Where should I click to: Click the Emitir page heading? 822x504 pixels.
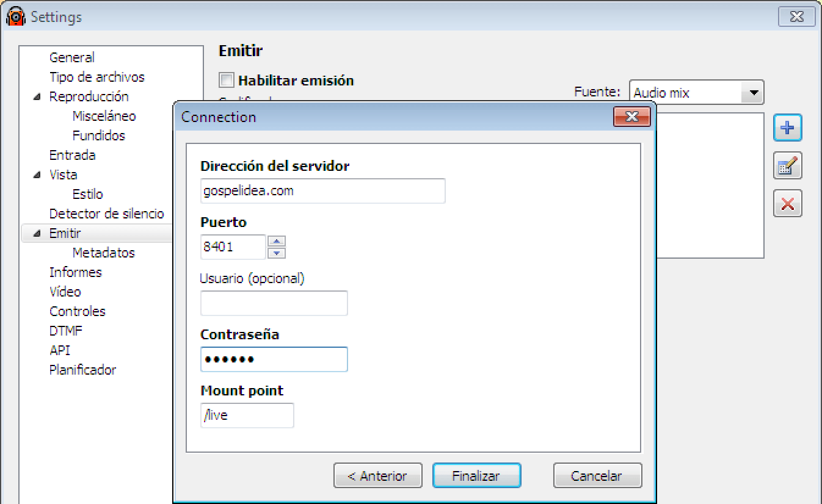click(x=241, y=51)
